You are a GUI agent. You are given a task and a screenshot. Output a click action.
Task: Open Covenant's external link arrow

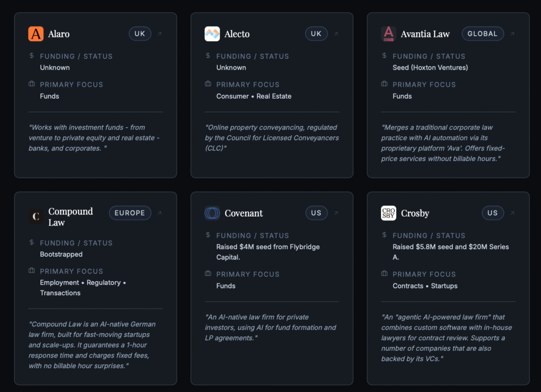click(336, 213)
